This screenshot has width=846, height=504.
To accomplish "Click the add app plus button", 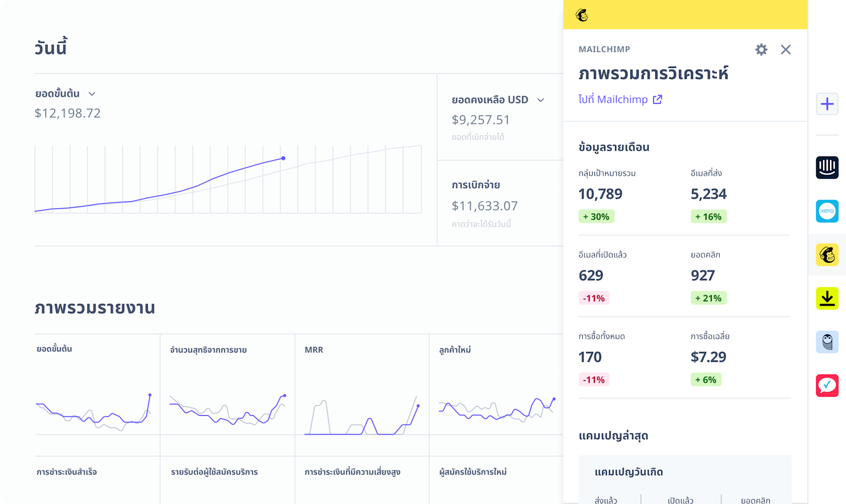I will tap(827, 104).
